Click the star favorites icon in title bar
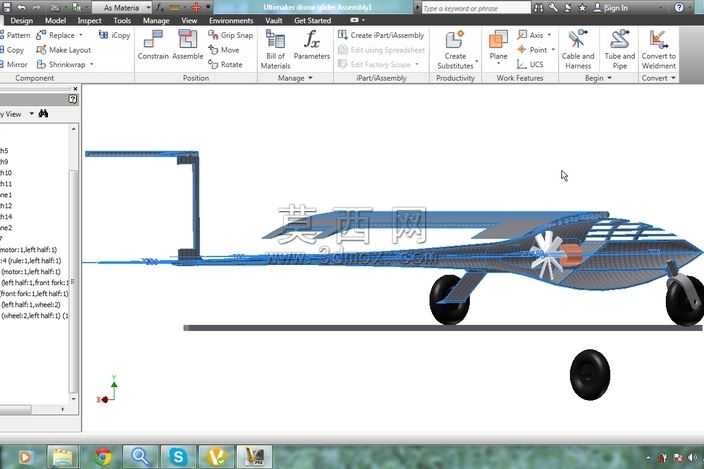The image size is (704, 469). click(x=582, y=8)
